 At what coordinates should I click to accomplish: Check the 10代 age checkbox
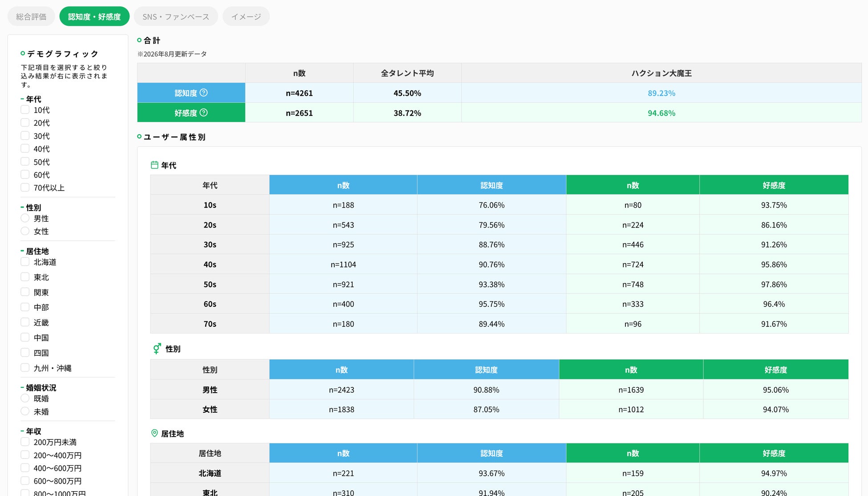tap(25, 110)
